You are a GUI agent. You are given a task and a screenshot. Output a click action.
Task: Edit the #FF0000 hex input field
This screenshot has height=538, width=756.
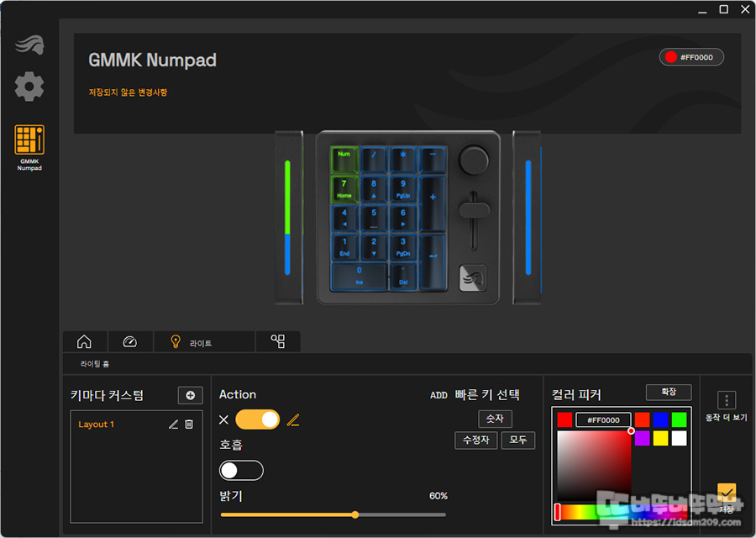tap(603, 419)
